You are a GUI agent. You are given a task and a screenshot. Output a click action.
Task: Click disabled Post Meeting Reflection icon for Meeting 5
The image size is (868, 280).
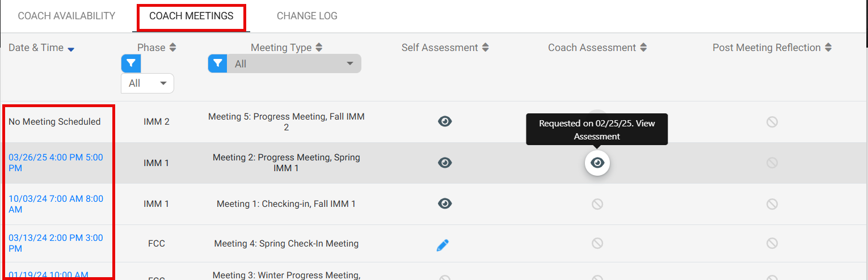pyautogui.click(x=772, y=121)
